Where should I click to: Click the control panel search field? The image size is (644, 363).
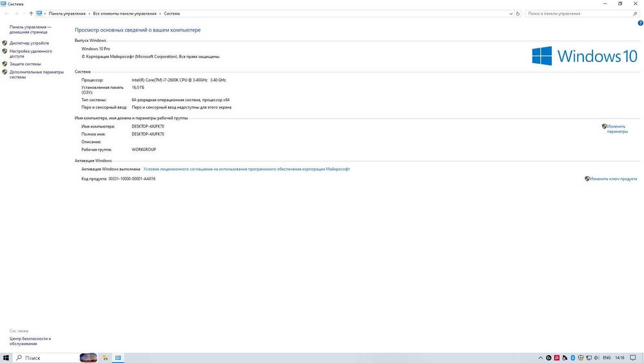582,14
